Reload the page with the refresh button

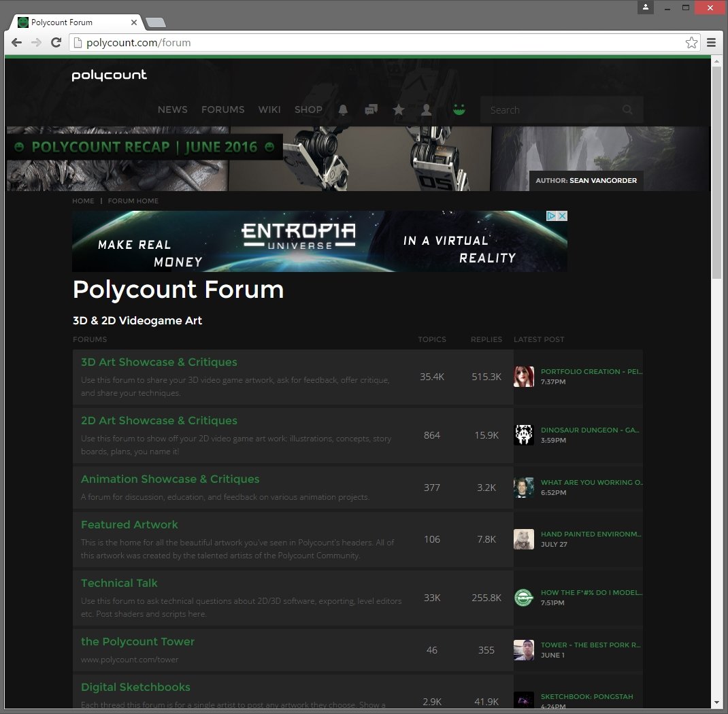(56, 43)
